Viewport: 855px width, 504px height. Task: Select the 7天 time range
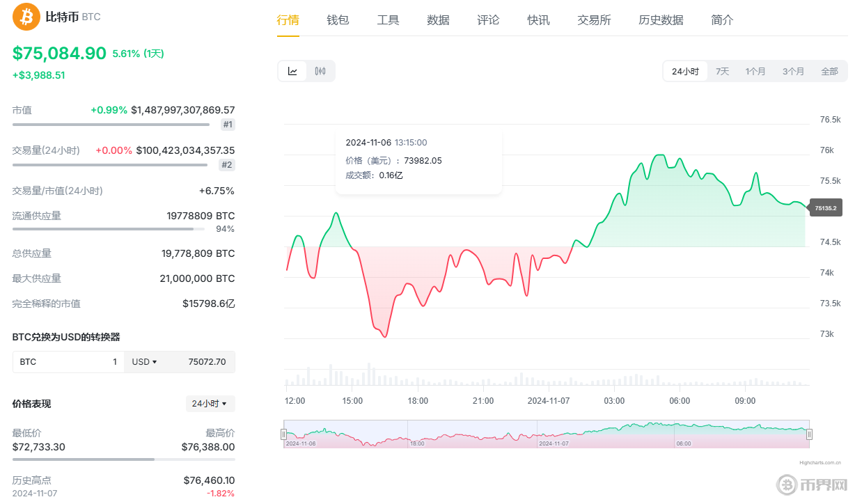(722, 70)
